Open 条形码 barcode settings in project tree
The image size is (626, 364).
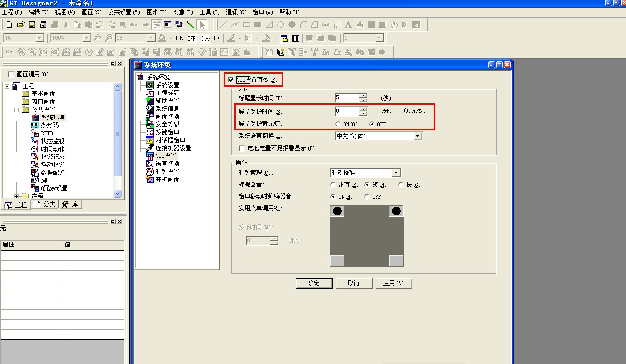point(49,125)
